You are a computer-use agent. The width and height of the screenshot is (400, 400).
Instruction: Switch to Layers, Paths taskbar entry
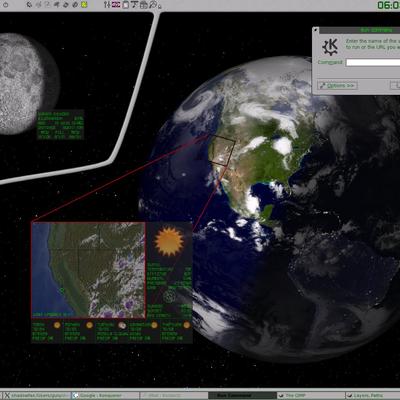pos(373,395)
